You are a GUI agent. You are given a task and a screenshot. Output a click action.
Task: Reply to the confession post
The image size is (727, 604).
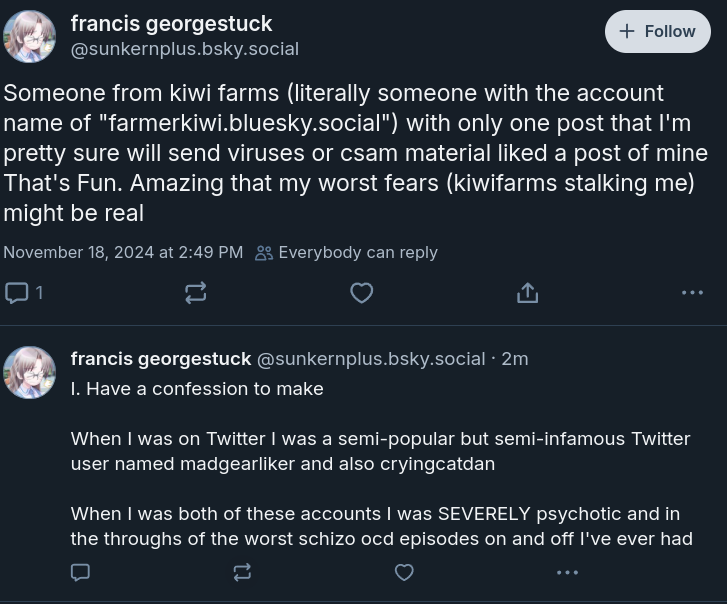click(81, 572)
